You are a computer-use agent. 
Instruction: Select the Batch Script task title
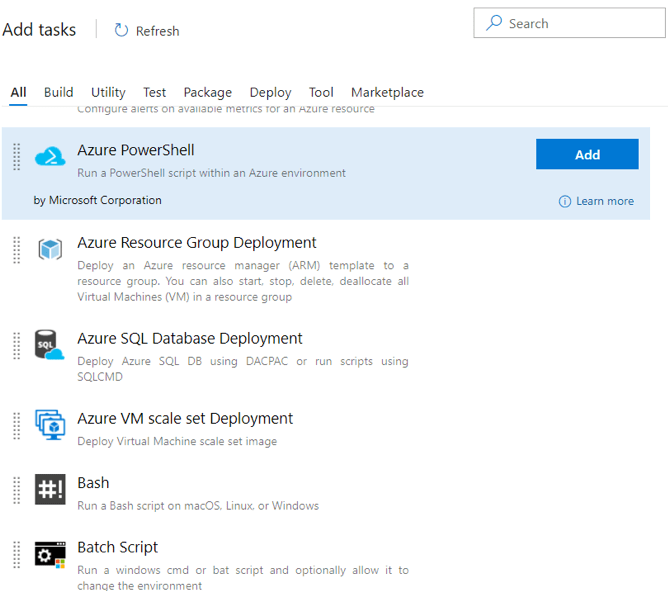(x=118, y=547)
